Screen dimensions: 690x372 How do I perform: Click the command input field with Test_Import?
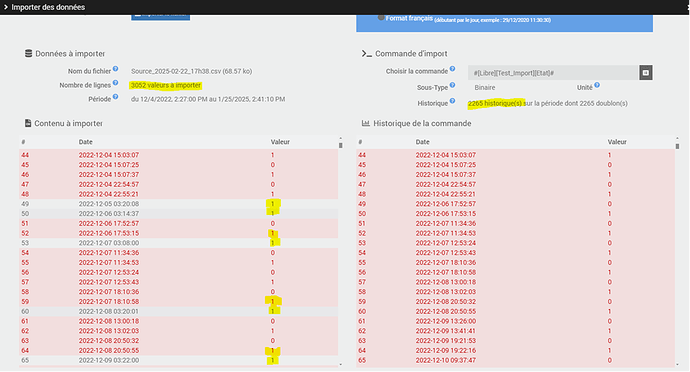click(553, 73)
